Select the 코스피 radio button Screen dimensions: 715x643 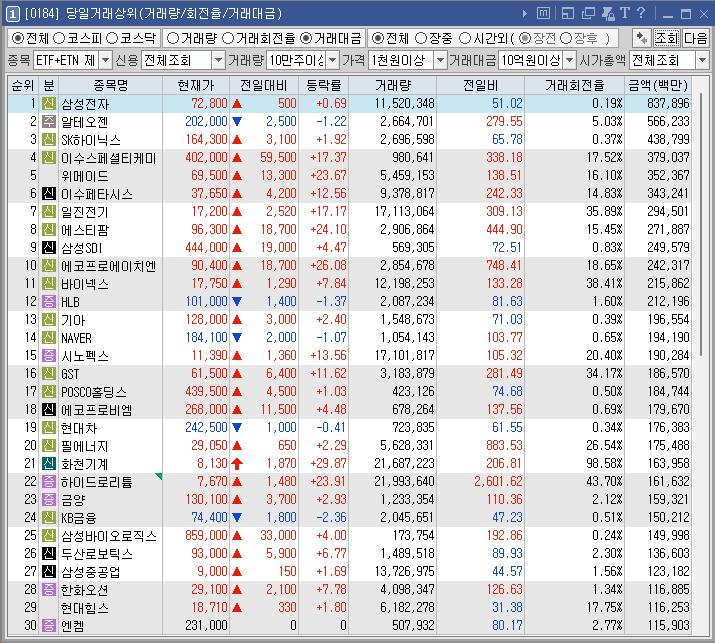pyautogui.click(x=59, y=38)
